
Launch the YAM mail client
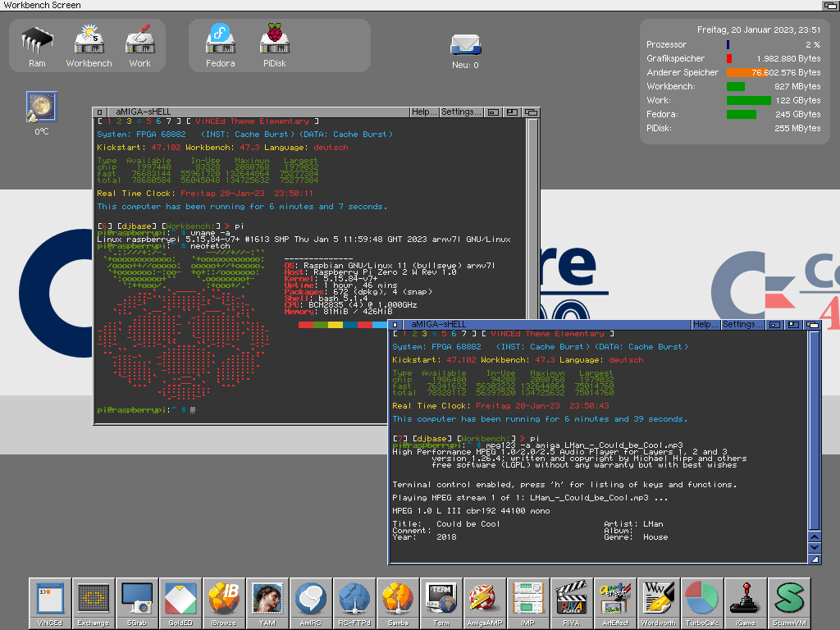(267, 603)
